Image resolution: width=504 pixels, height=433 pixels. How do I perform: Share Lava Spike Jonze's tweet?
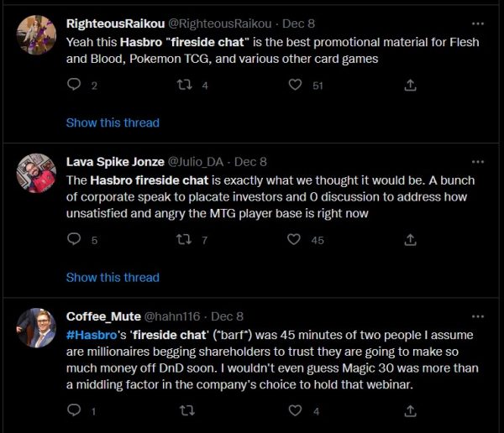coord(411,240)
